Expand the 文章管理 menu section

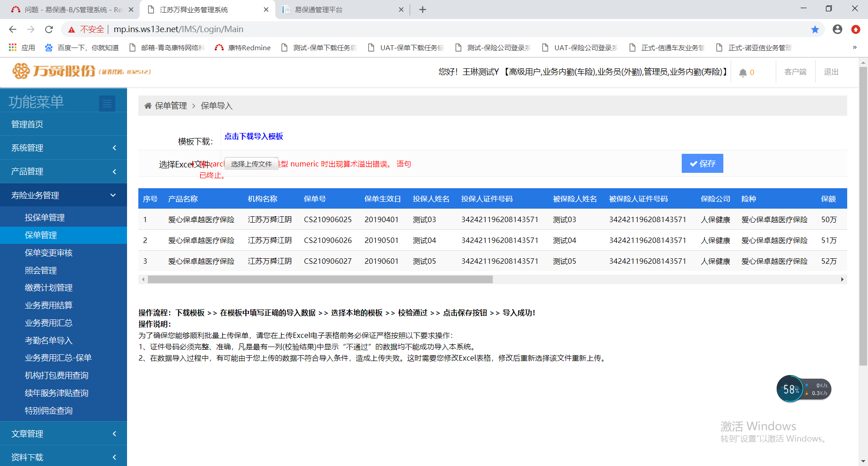tap(63, 433)
